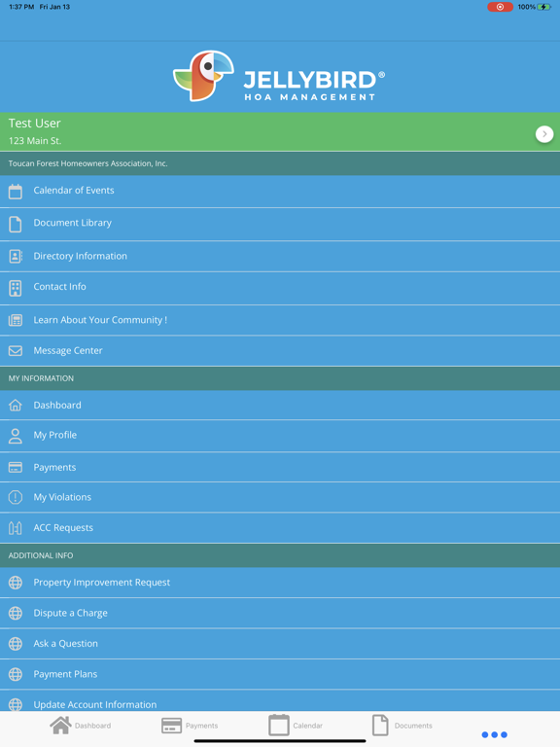Open the three-dots More menu
This screenshot has height=747, width=560.
(494, 734)
